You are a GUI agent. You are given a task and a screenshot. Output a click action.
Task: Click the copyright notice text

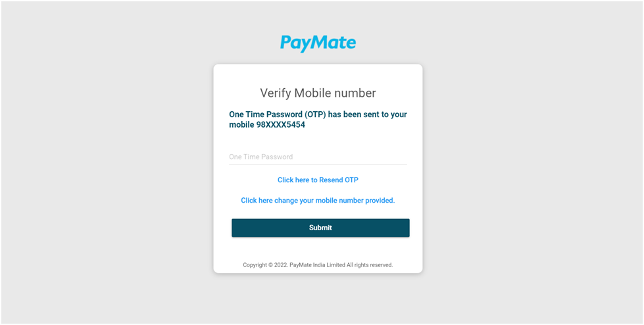point(318,265)
